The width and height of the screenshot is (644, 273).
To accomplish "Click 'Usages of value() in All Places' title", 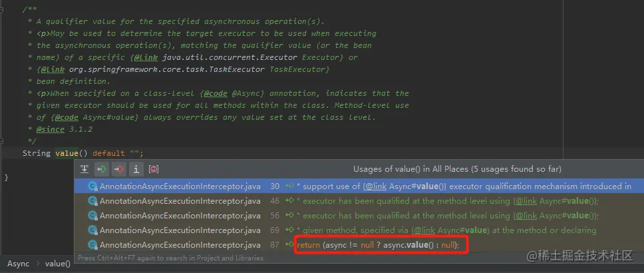I will pos(457,169).
